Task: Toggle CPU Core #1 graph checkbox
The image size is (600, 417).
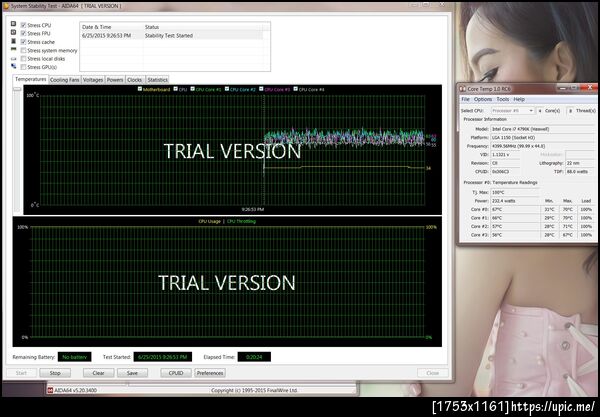Action: (x=192, y=89)
